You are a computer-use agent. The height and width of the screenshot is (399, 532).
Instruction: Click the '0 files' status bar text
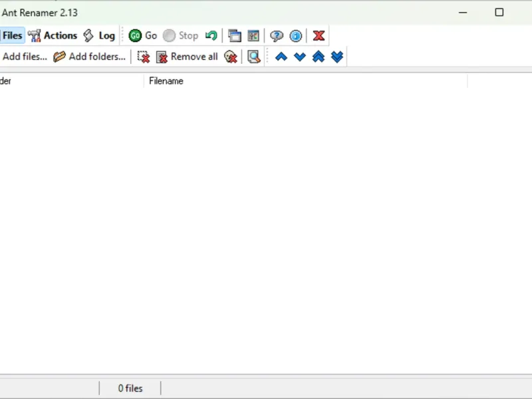click(x=130, y=388)
